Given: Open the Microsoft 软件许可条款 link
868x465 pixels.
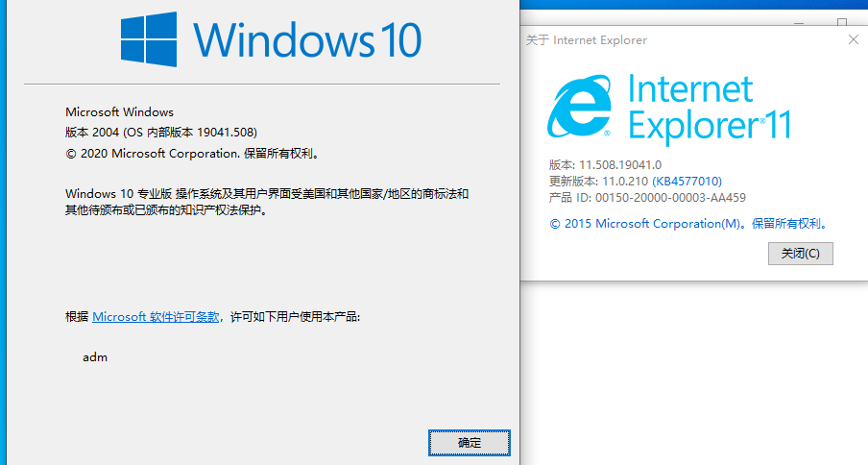Looking at the screenshot, I should (x=156, y=316).
